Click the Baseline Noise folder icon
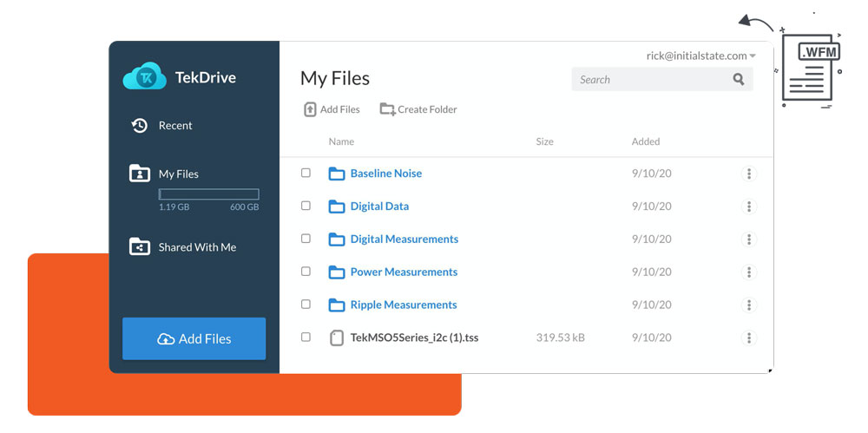The height and width of the screenshot is (433, 868). (x=337, y=174)
